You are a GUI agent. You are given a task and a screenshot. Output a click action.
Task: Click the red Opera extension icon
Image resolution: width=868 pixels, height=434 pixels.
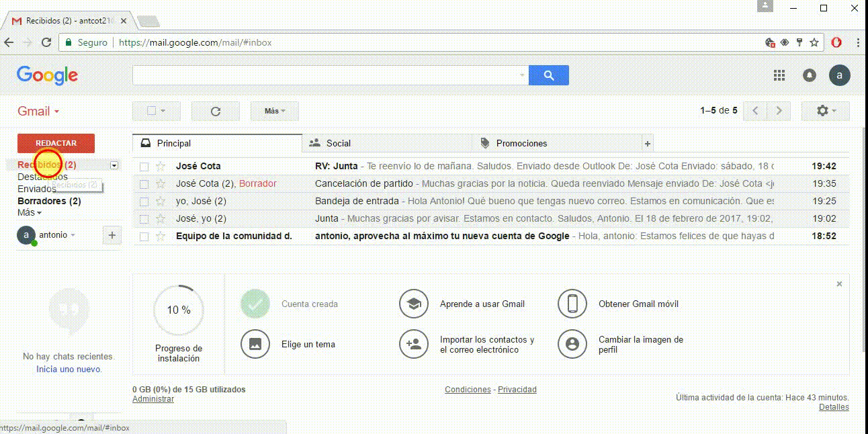coord(836,42)
